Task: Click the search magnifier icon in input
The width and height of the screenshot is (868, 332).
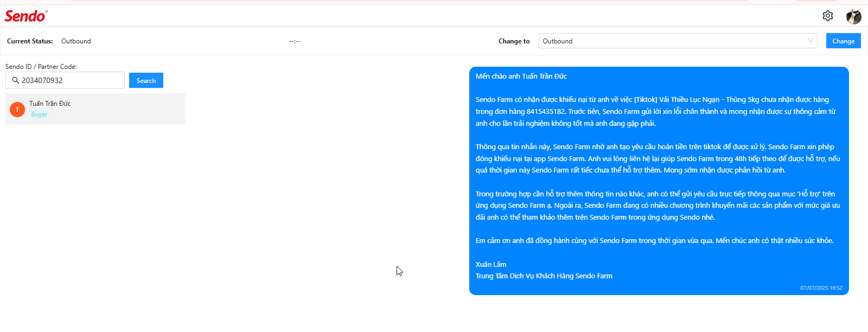Action: pos(15,80)
